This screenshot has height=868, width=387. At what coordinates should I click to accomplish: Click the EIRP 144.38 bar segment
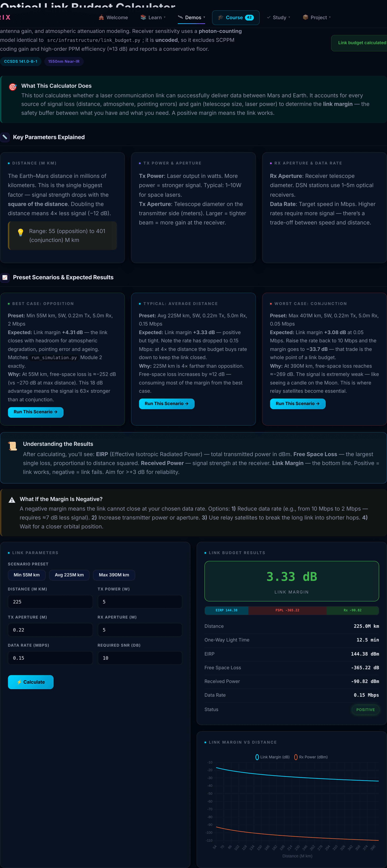coord(226,610)
